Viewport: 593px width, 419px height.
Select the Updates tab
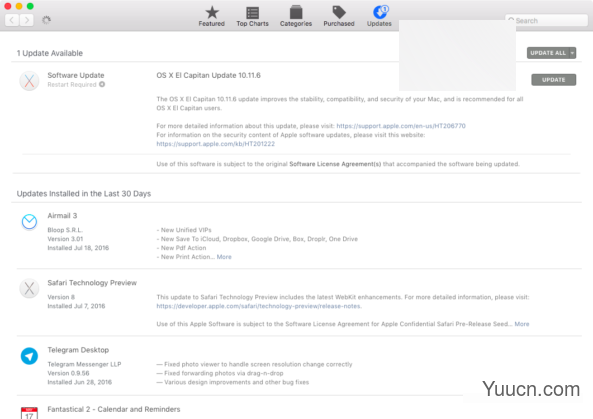379,16
